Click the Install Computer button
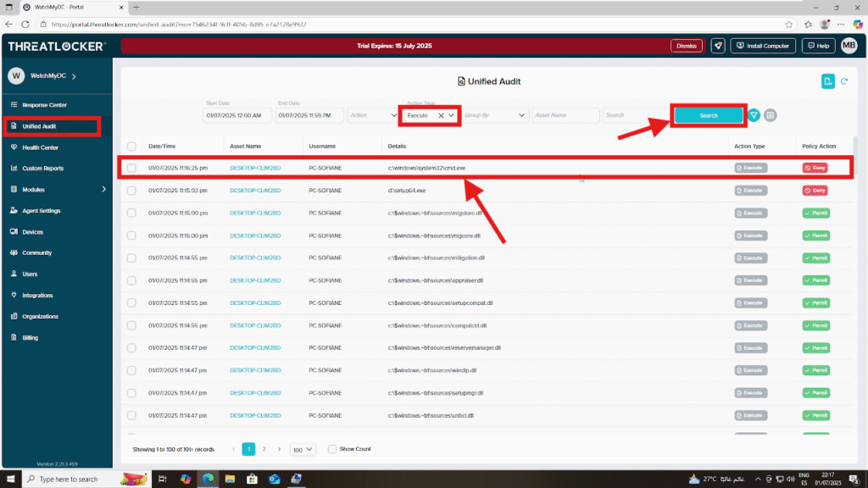Image resolution: width=868 pixels, height=488 pixels. (763, 46)
